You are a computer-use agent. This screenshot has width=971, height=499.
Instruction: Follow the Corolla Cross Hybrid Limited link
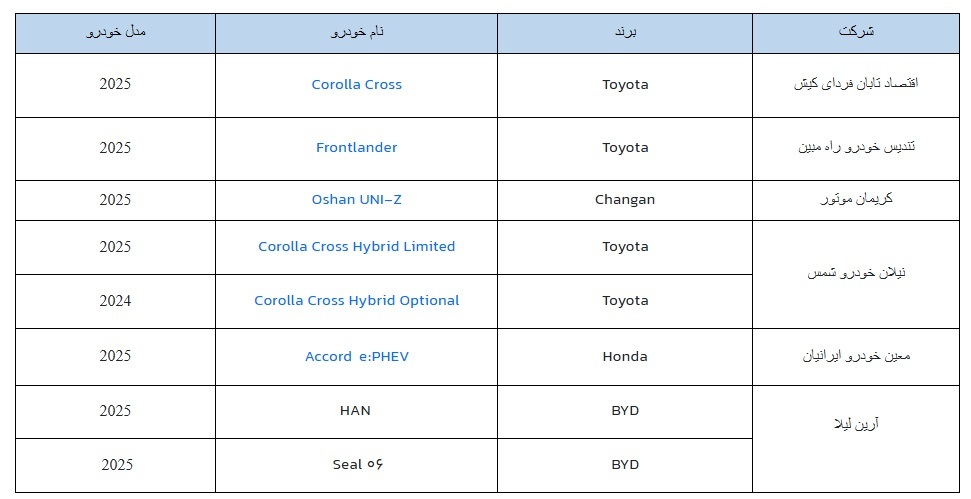click(356, 247)
